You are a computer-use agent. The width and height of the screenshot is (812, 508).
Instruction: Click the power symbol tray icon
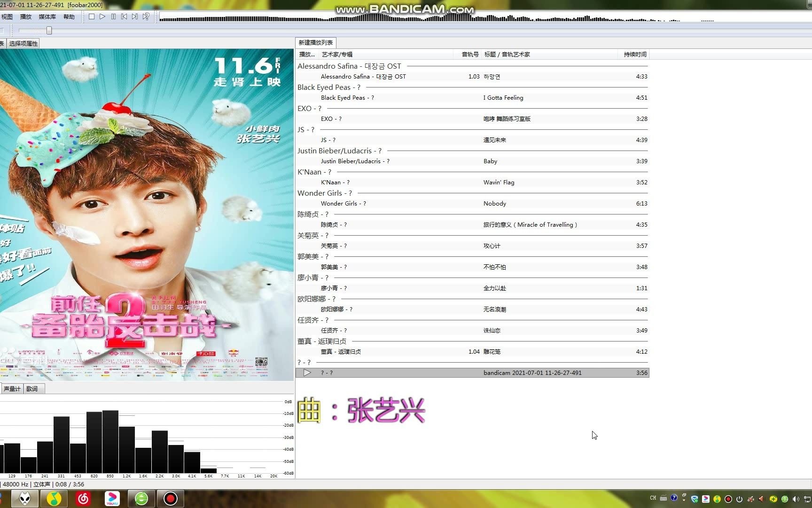(739, 499)
